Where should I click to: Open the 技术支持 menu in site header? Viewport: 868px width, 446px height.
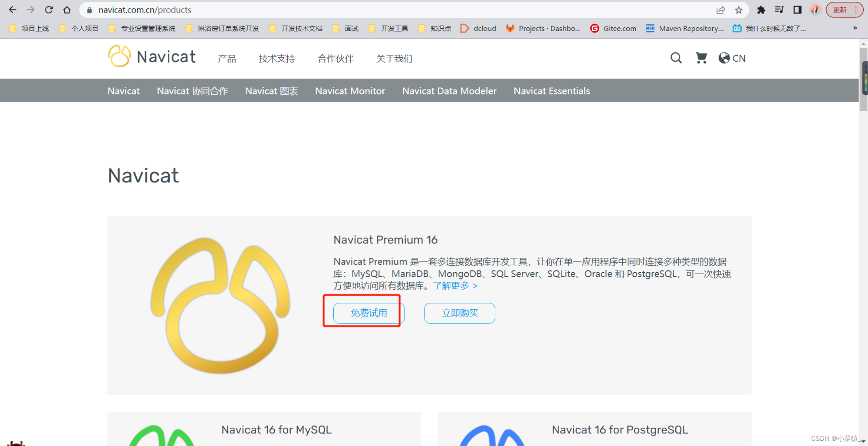(277, 58)
